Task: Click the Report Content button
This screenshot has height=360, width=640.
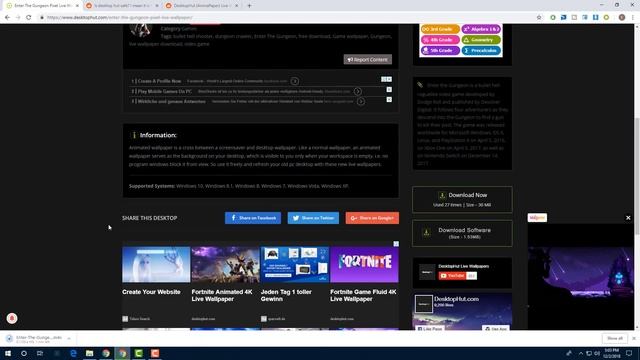Action: pyautogui.click(x=368, y=60)
